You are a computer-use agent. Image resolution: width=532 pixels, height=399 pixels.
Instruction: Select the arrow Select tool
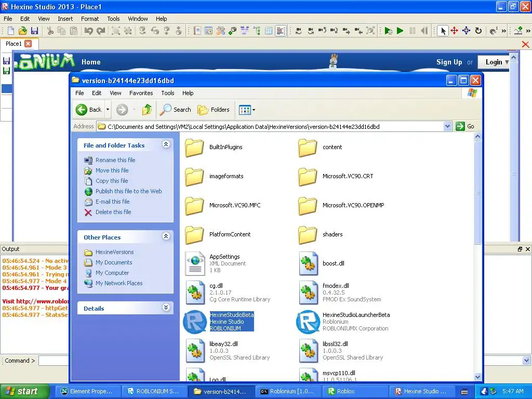pos(443,31)
